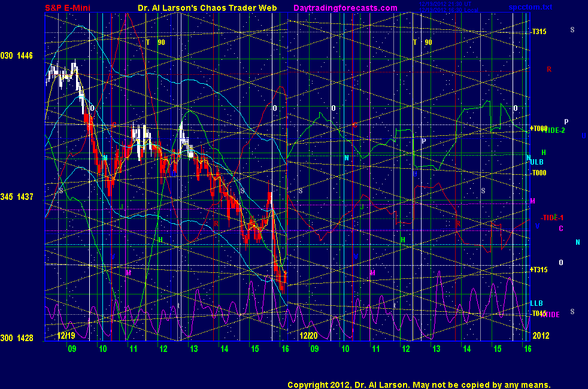This screenshot has width=588, height=389.
Task: Click the "+T315" level label
Action: (538, 269)
